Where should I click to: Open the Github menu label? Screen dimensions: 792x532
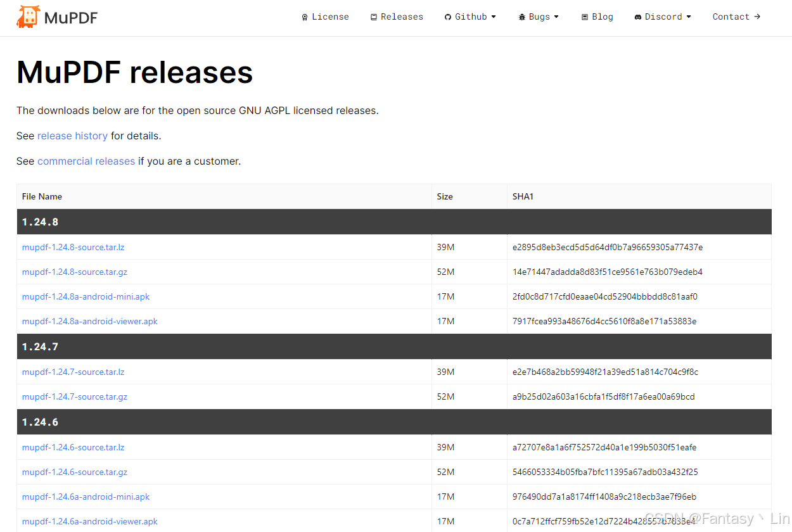point(471,17)
